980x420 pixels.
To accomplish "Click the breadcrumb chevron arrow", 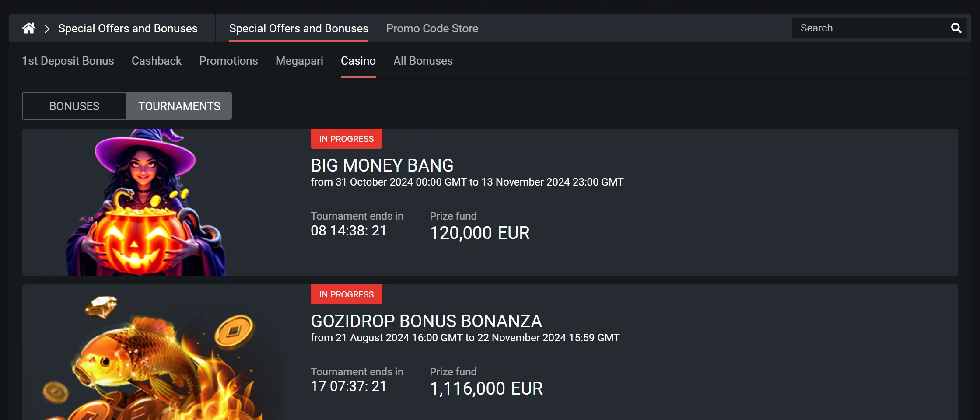I will click(47, 29).
